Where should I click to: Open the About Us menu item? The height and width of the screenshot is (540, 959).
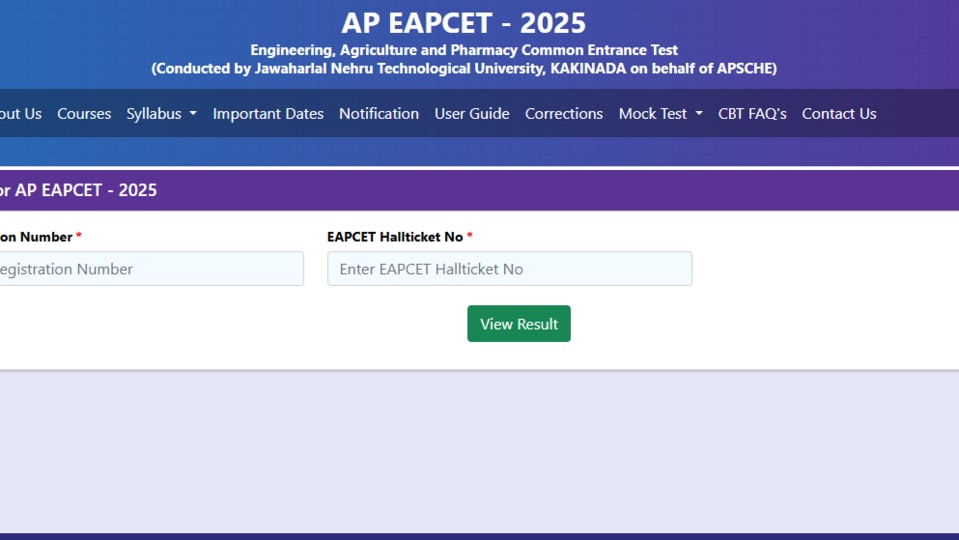[x=21, y=114]
